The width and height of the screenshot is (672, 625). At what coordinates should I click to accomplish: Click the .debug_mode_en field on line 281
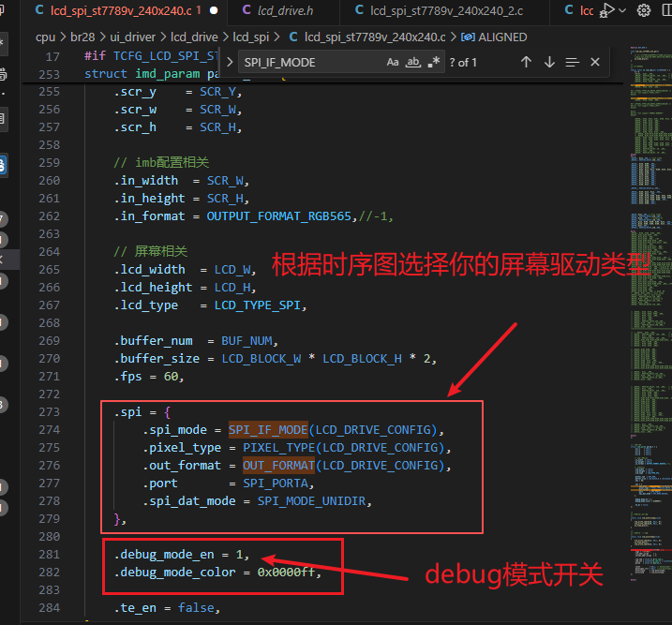(x=164, y=555)
